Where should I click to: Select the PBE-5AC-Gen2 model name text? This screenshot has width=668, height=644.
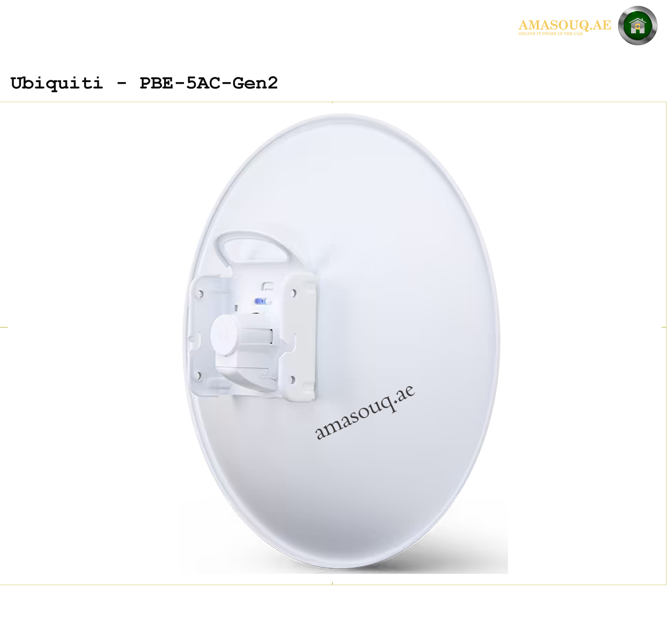(208, 83)
